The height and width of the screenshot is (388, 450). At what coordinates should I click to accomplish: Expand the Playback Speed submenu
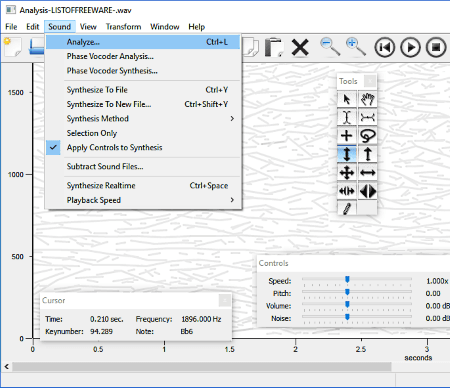point(143,200)
